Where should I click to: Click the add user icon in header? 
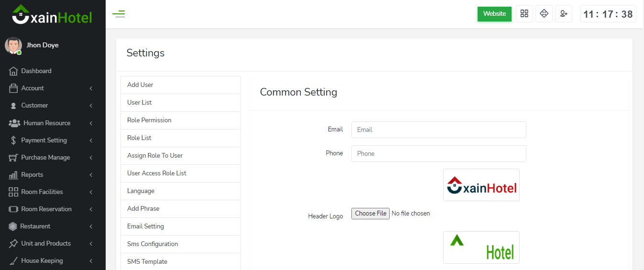[564, 14]
